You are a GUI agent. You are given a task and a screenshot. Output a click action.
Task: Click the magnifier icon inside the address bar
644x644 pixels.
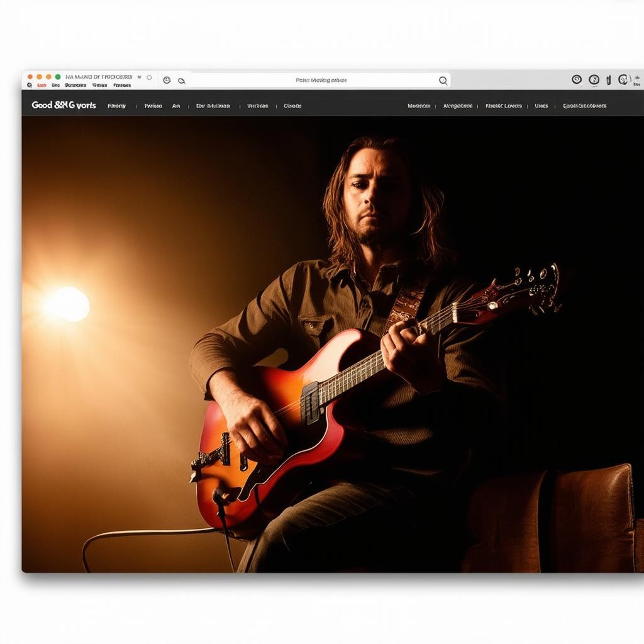(443, 80)
